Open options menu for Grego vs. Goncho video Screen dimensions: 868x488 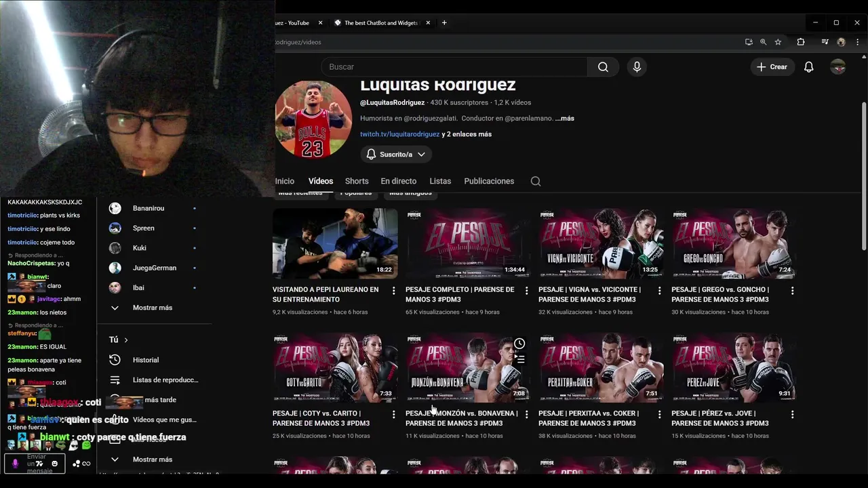pyautogui.click(x=792, y=290)
